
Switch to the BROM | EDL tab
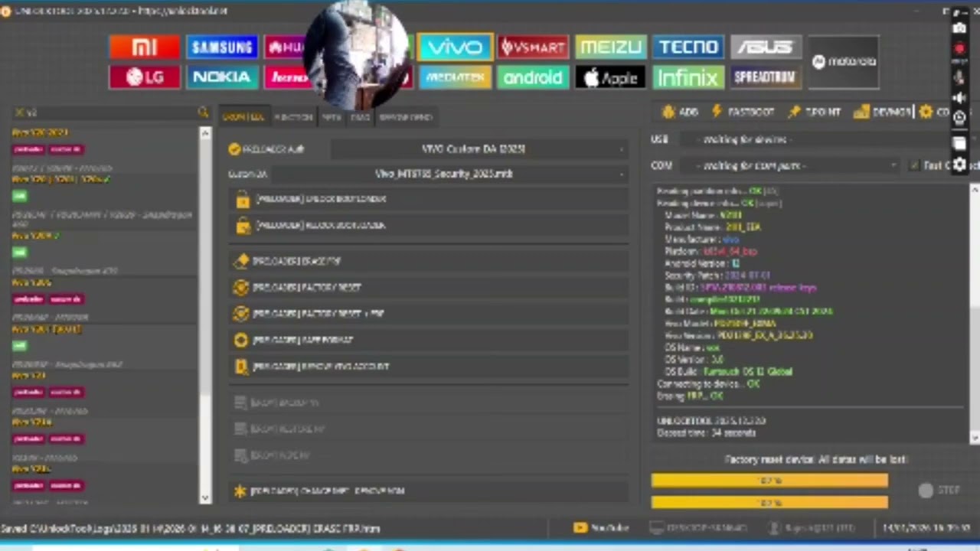pyautogui.click(x=244, y=117)
